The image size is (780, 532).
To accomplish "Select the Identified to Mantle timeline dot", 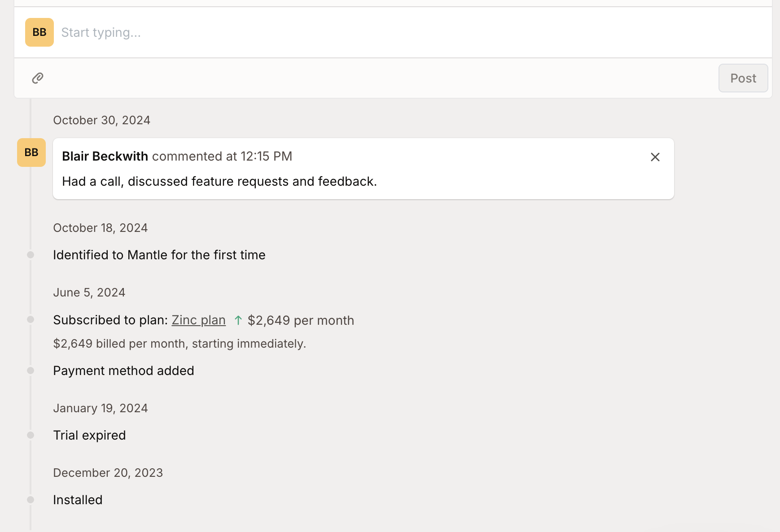I will (31, 255).
